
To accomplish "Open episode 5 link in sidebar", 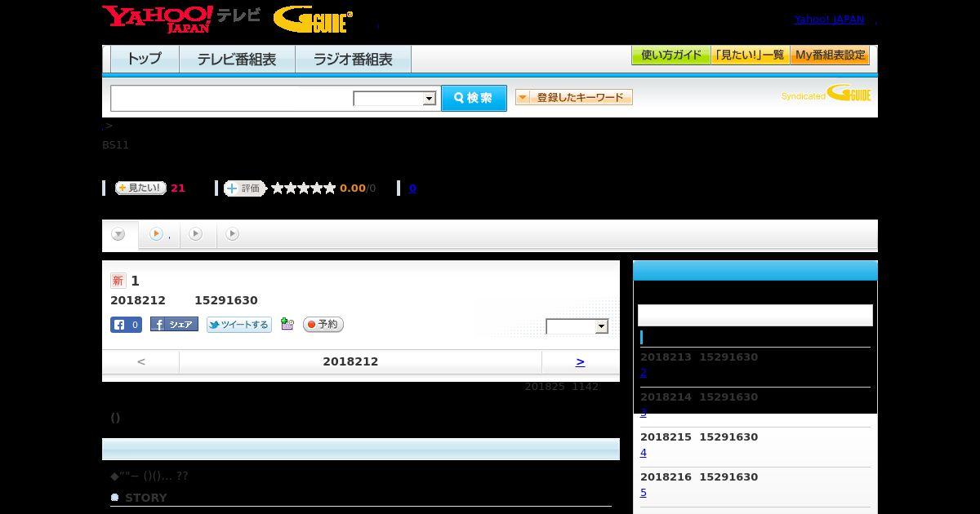I will pyautogui.click(x=644, y=492).
